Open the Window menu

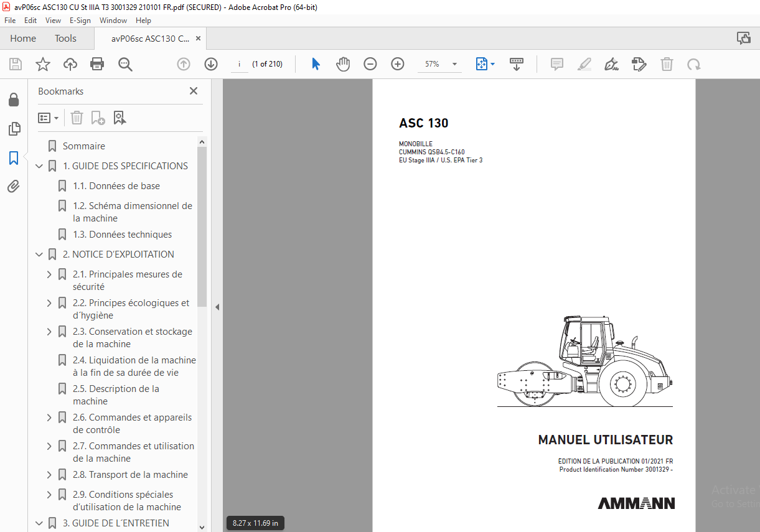point(113,21)
